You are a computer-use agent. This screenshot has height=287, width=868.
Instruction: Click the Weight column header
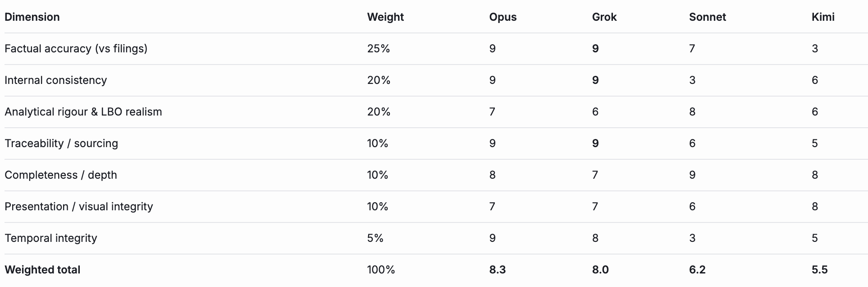point(385,17)
